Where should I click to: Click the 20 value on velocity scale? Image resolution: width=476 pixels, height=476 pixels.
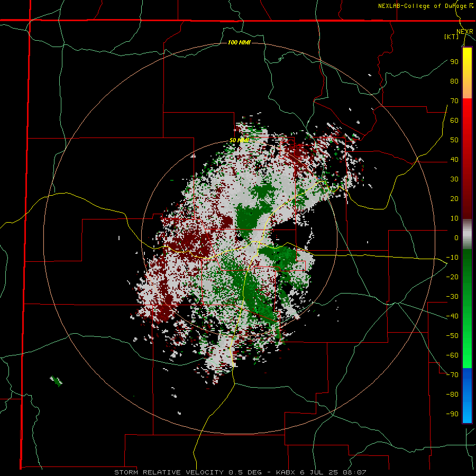point(454,198)
